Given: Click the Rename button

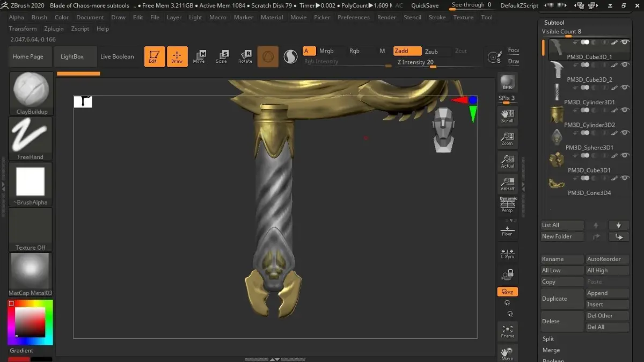Looking at the screenshot, I should (x=562, y=259).
